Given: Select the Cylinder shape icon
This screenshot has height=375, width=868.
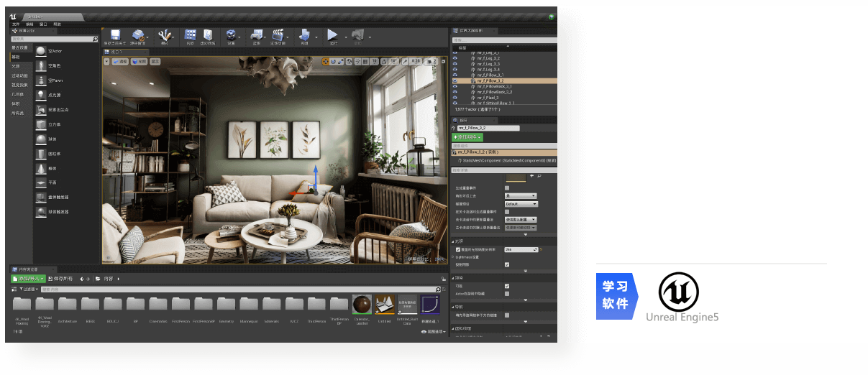Looking at the screenshot, I should coord(41,153).
